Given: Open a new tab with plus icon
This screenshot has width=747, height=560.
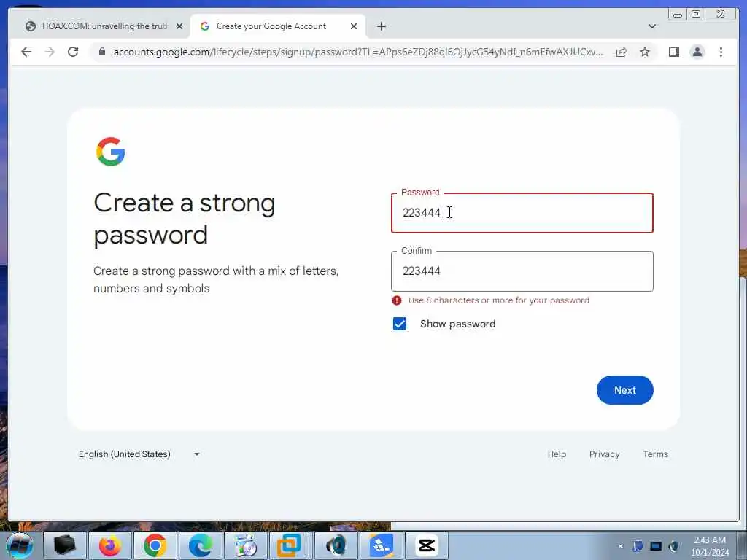Looking at the screenshot, I should 381,26.
